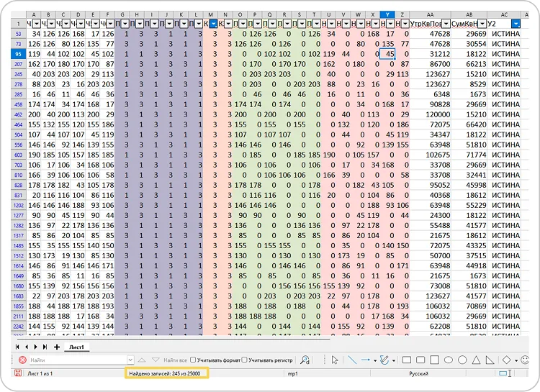Screen dimensions: 540x392
Task: Expand the curve tool options arrow
Action: [393, 360]
